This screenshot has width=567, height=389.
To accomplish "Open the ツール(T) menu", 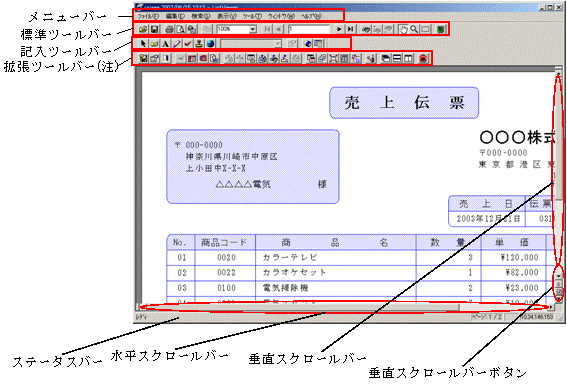I will point(252,16).
